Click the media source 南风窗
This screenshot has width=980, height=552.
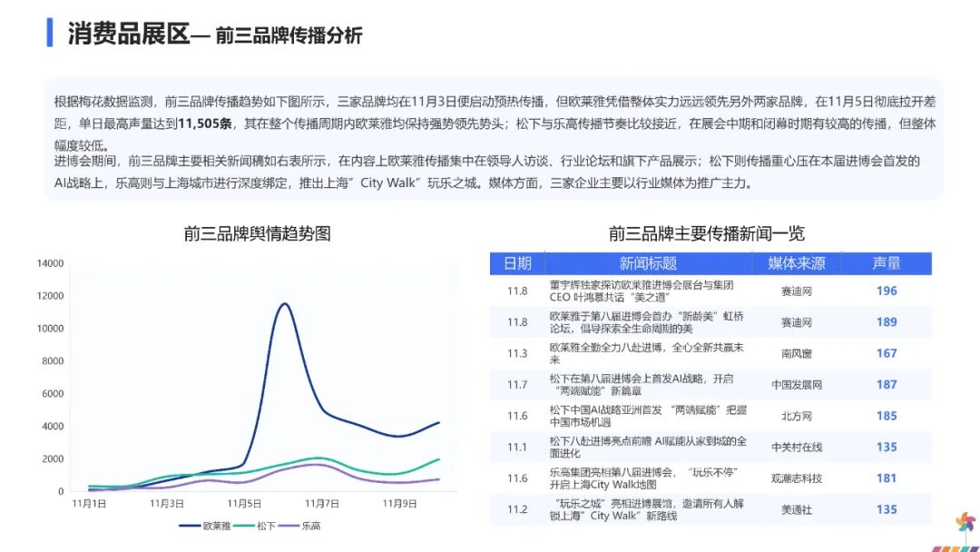click(797, 354)
